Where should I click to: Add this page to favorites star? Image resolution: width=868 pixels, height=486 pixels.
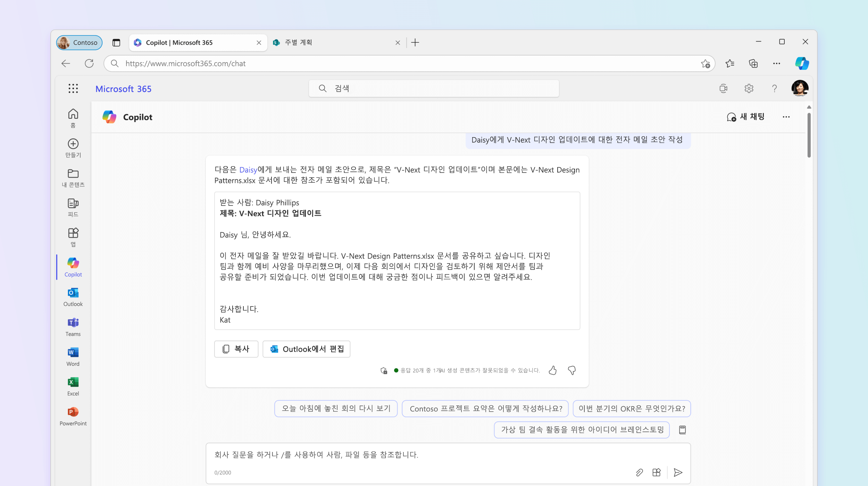point(705,64)
